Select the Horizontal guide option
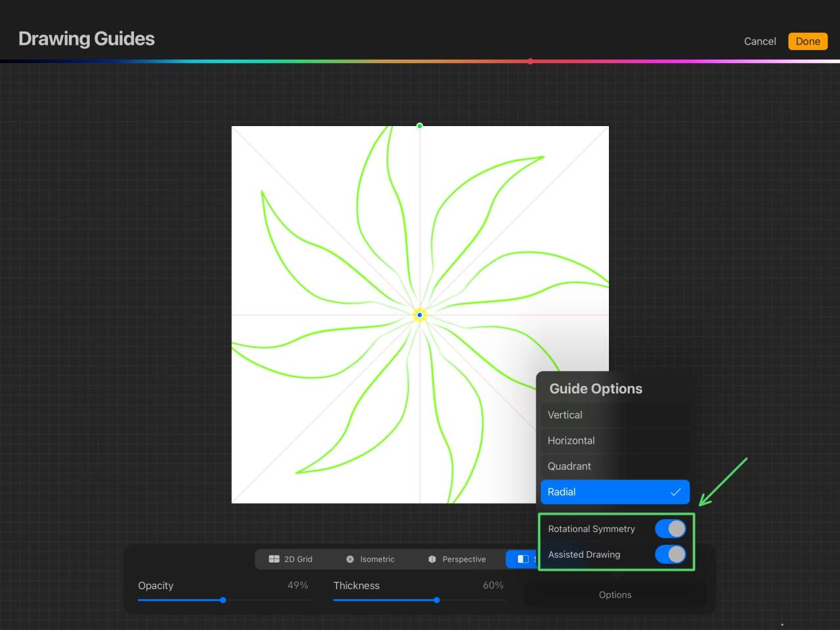840x630 pixels. (x=591, y=440)
